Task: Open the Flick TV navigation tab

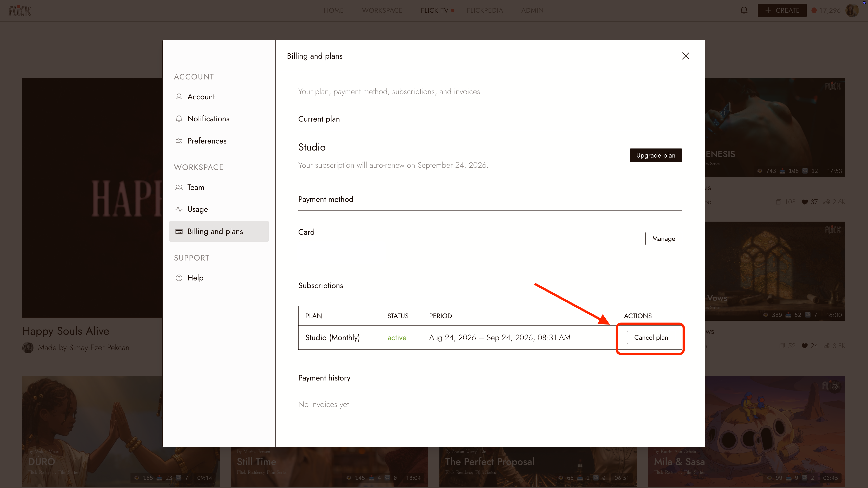Action: point(435,10)
